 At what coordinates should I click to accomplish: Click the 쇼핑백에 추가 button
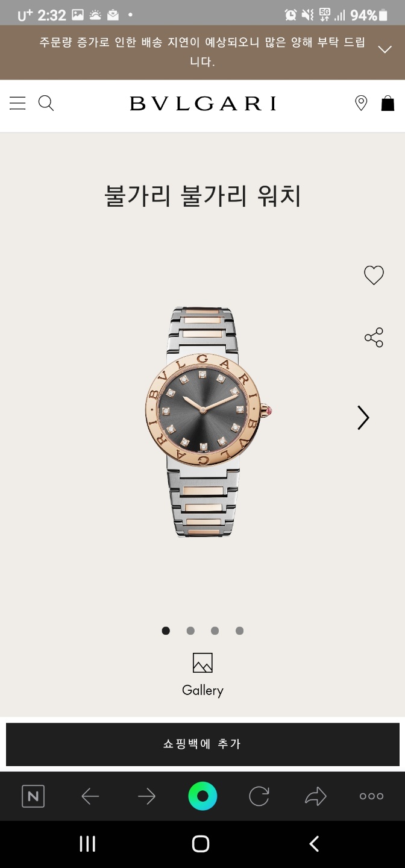pos(202,744)
